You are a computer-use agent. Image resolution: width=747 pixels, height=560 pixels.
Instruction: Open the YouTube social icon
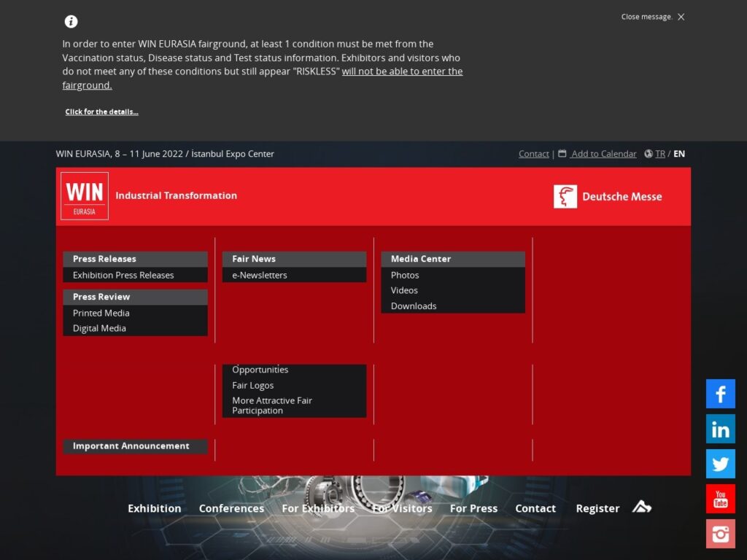coord(720,499)
